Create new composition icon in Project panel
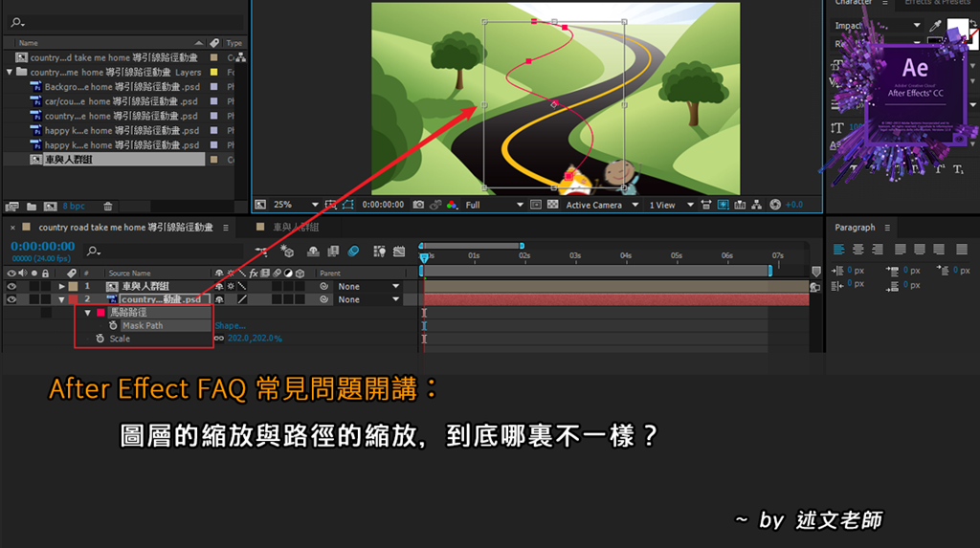 pyautogui.click(x=51, y=207)
